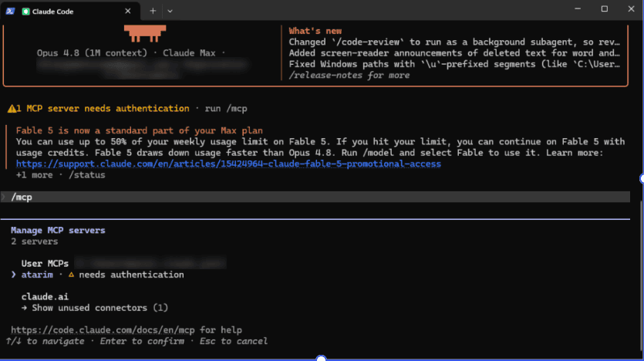
Task: Click the Claude Code orange mascot logo
Action: pos(145,33)
